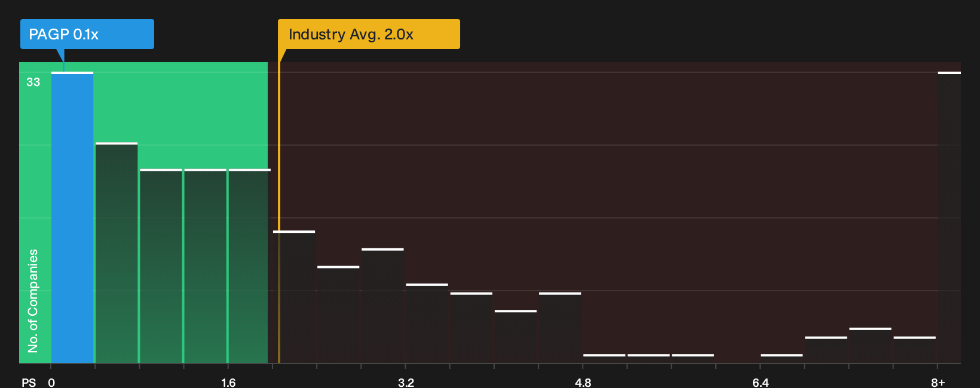This screenshot has width=980, height=388.
Task: Click the Industry Avg. 2.0x label
Action: coord(369,34)
